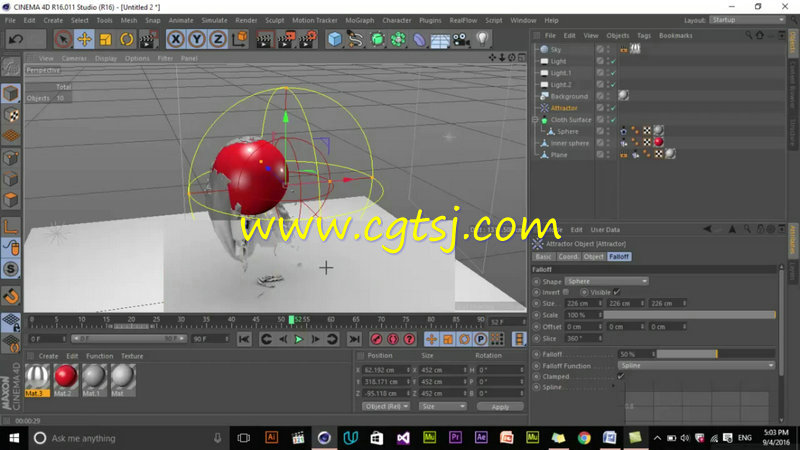
Task: Select the Attractor object
Action: 564,108
